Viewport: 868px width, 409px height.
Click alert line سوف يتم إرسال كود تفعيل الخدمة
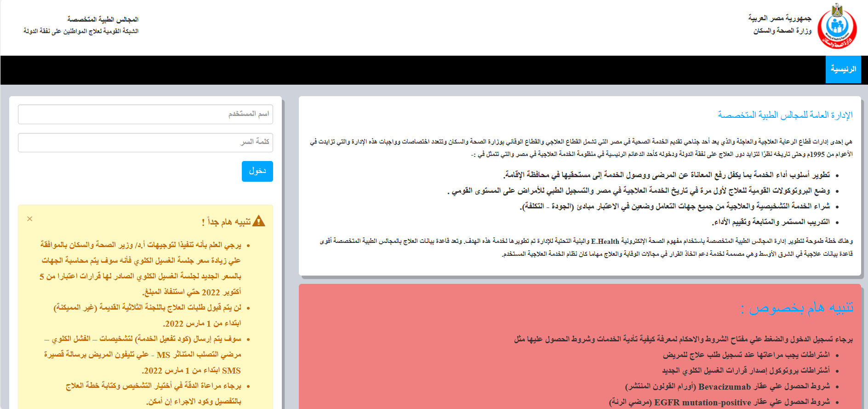tap(143, 355)
